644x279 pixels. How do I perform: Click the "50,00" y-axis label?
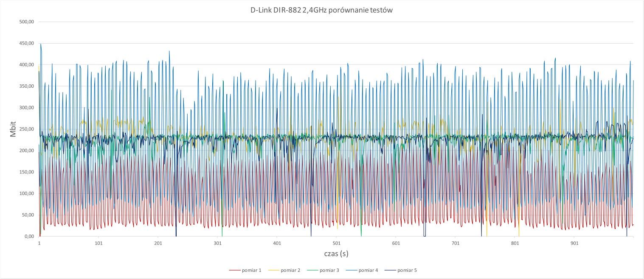pyautogui.click(x=28, y=215)
